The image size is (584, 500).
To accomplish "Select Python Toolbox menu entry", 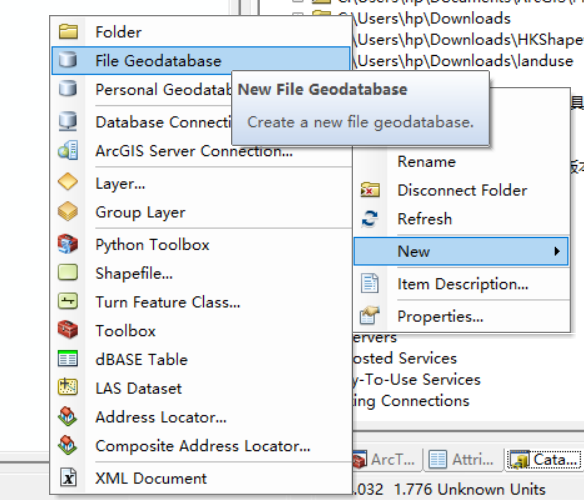I will tap(201, 244).
